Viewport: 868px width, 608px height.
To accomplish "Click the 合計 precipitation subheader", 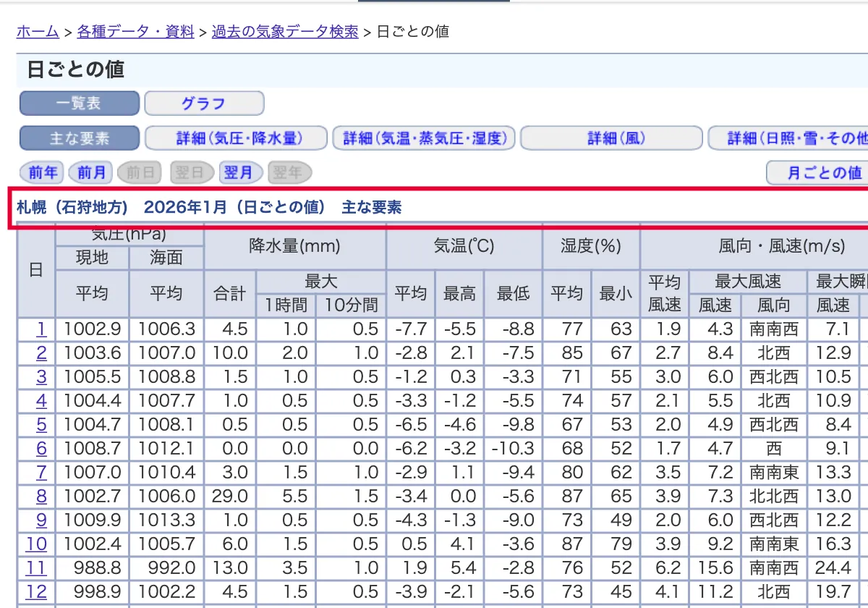I will click(x=230, y=294).
